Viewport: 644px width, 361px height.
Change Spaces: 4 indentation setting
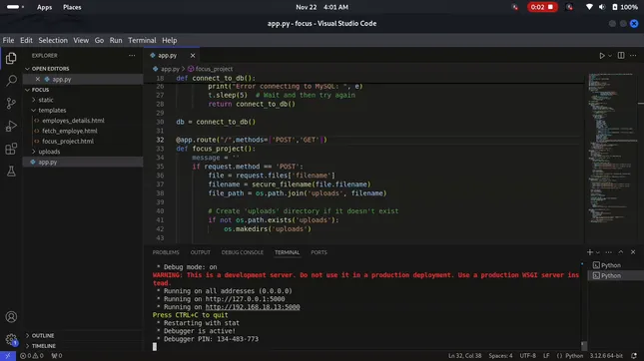[500, 356]
